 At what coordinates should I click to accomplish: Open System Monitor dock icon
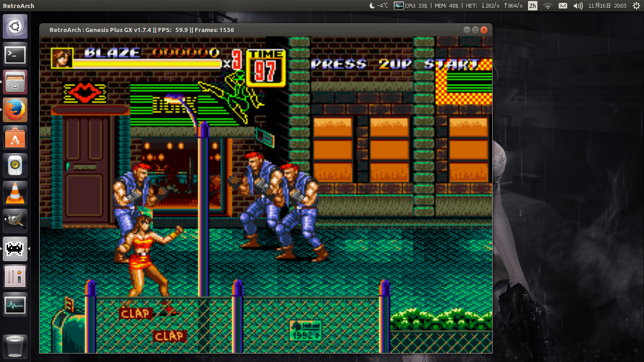click(x=15, y=304)
